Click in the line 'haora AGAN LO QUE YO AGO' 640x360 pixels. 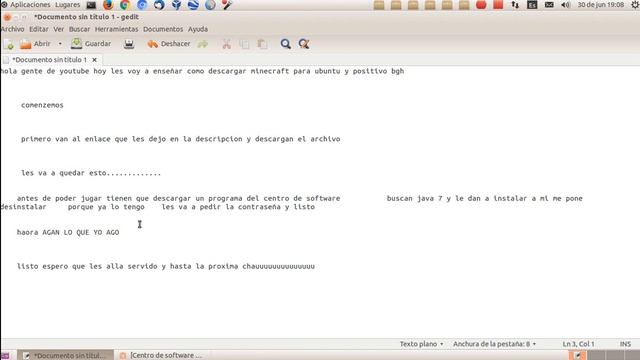tap(68, 232)
